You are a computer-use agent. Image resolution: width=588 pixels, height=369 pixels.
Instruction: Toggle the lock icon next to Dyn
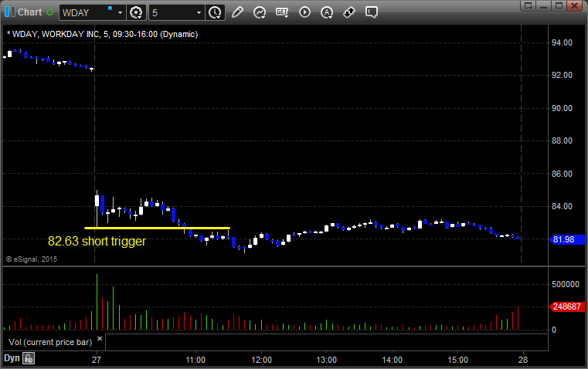(29, 358)
